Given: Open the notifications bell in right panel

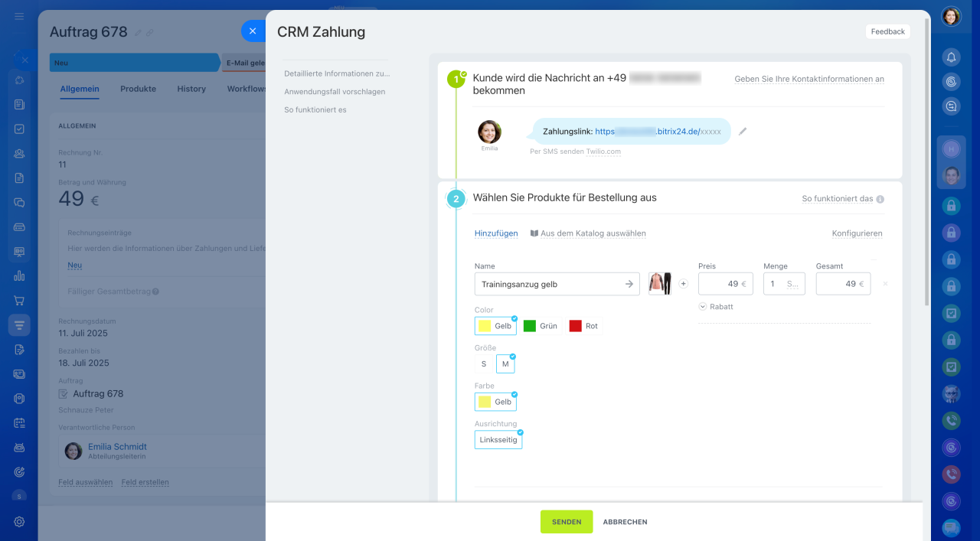Looking at the screenshot, I should coord(951,57).
